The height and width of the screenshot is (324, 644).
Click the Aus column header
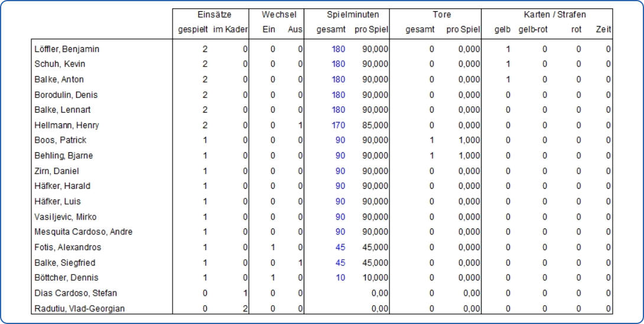tap(295, 30)
